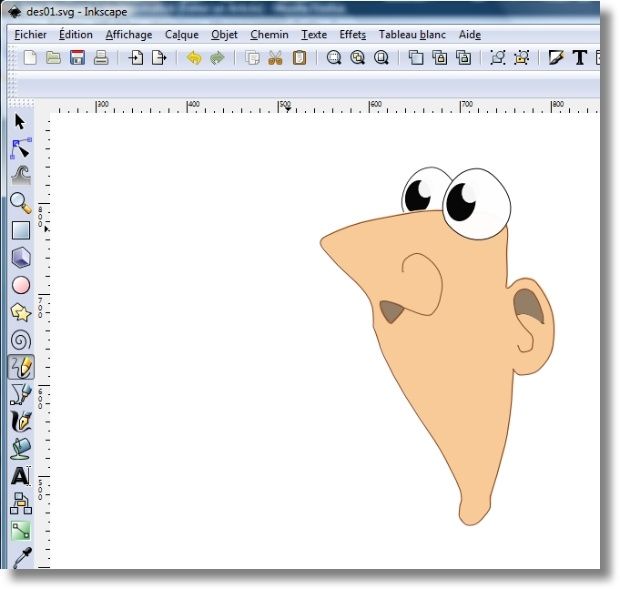Save the document with floppy icon
The width and height of the screenshot is (620, 589).
coord(77,58)
